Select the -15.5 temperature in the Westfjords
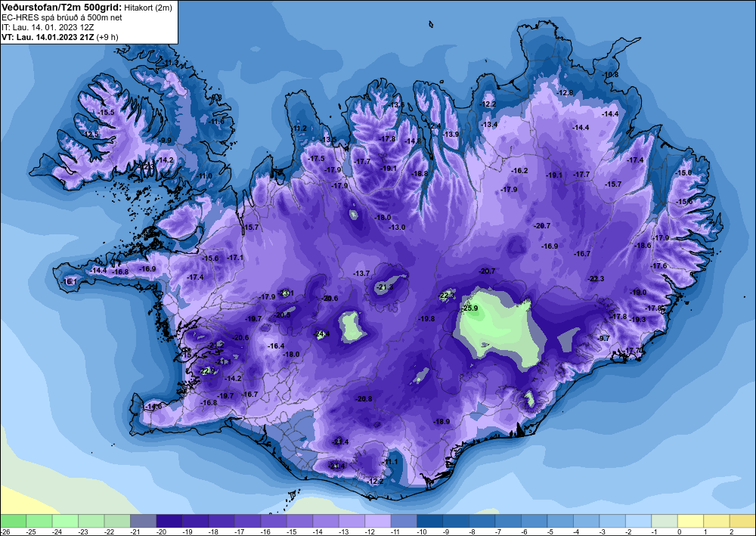Viewport: 756px width, 536px height. 106,113
